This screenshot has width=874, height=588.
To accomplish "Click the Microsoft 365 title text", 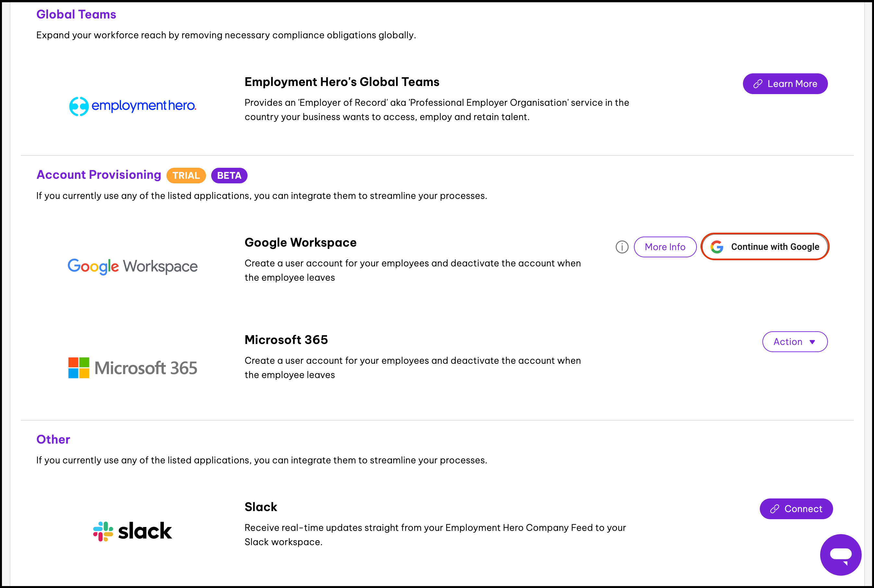I will click(286, 340).
